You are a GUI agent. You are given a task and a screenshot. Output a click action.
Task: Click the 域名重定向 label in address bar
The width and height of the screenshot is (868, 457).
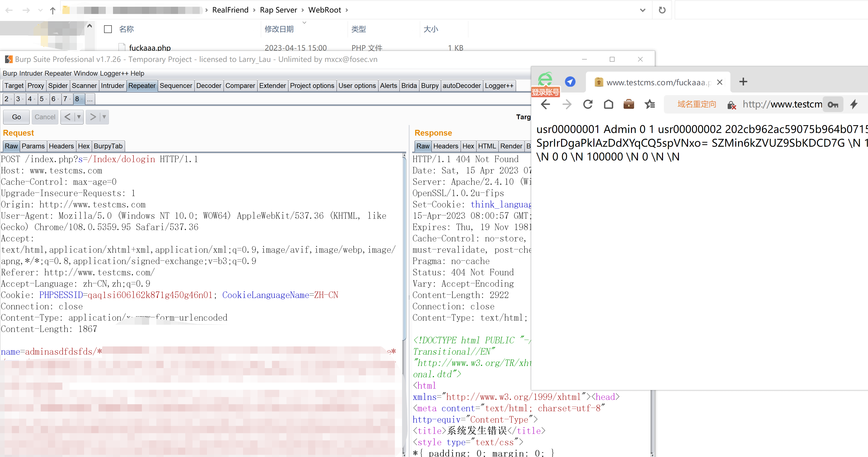click(x=696, y=105)
